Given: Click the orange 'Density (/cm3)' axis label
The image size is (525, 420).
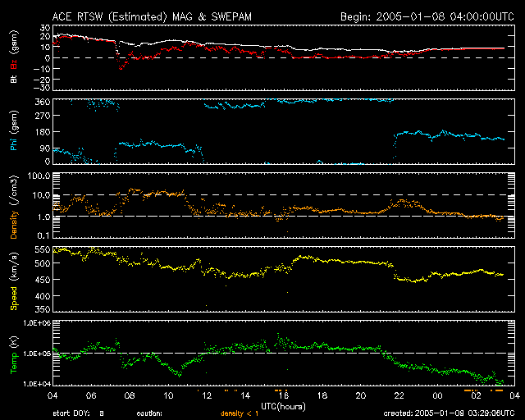Looking at the screenshot, I should (14, 207).
